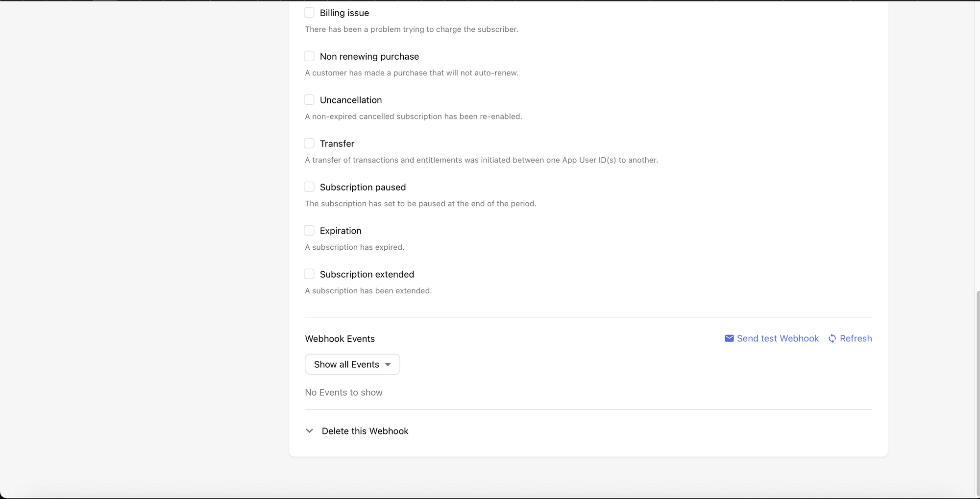Click the chevron icon beside Delete this Webhook
Screen dimensions: 980x499
[x=309, y=431]
